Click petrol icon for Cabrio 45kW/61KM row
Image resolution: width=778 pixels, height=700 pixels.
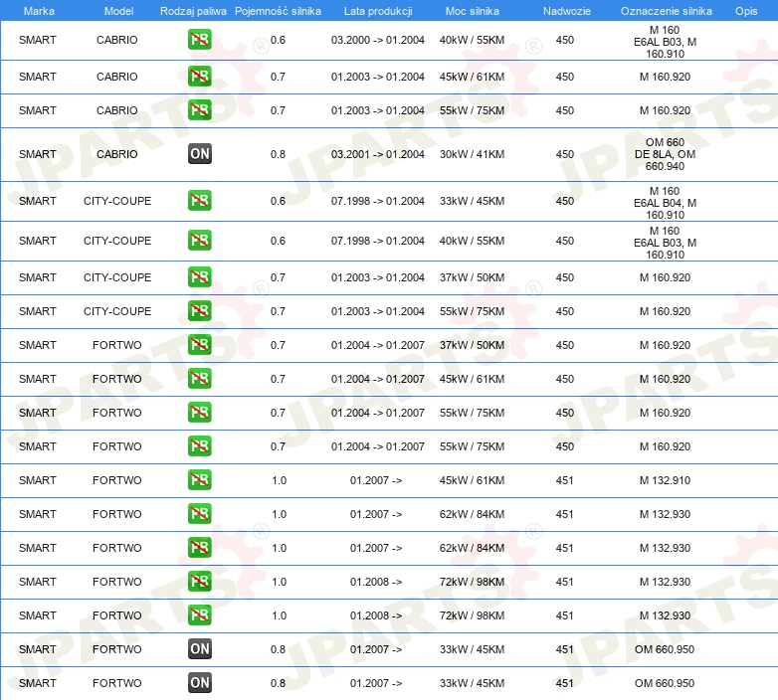[200, 77]
